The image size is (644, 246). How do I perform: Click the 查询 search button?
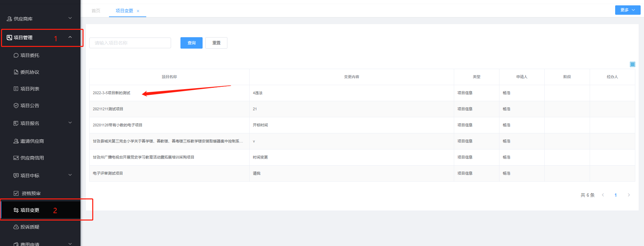(x=192, y=43)
